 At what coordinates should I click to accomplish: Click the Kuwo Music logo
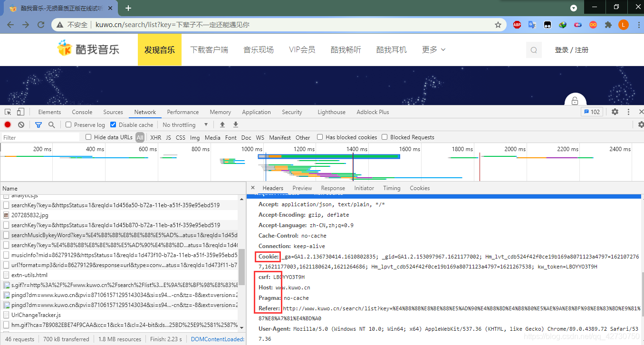coord(88,48)
